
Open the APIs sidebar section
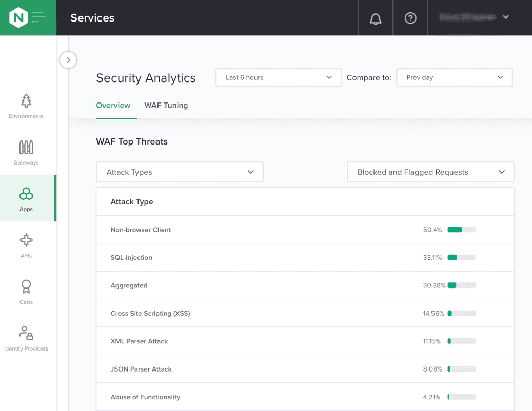click(x=26, y=245)
